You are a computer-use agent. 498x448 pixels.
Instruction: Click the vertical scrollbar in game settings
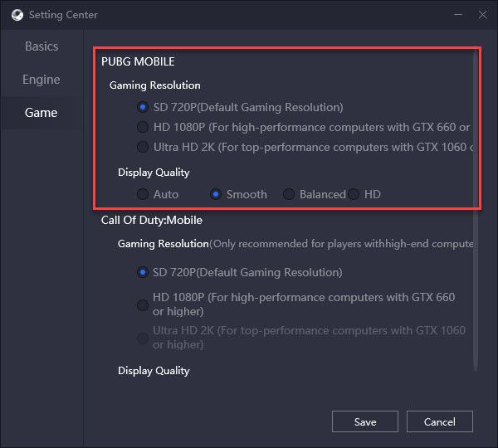476,210
